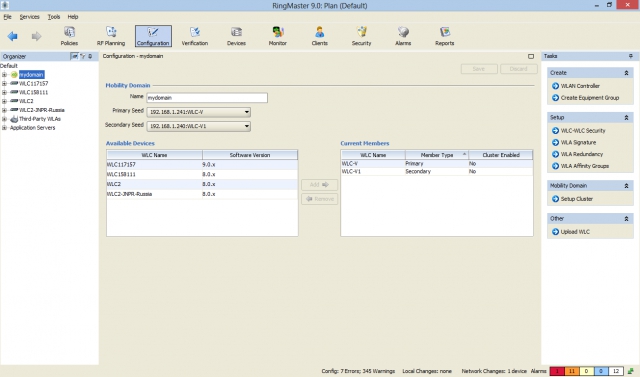640x377 pixels.
Task: Open the Tools menu
Action: pos(53,17)
